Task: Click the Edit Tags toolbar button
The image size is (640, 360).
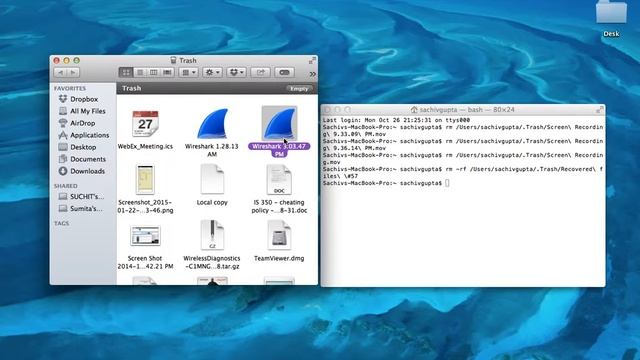Action: [284, 73]
